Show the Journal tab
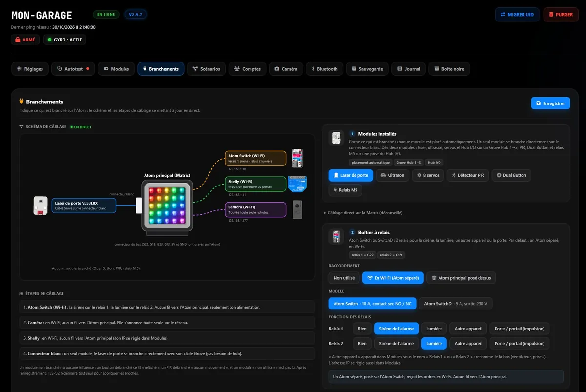The width and height of the screenshot is (586, 392). pos(409,69)
